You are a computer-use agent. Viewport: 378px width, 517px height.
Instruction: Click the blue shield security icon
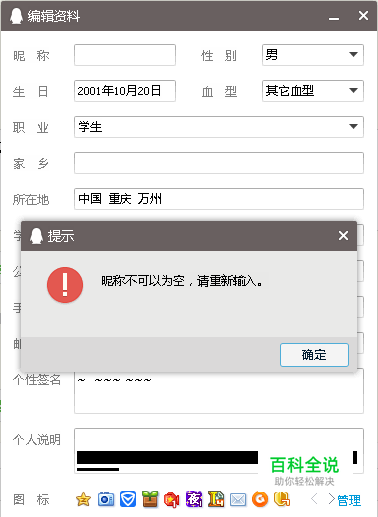tap(128, 499)
